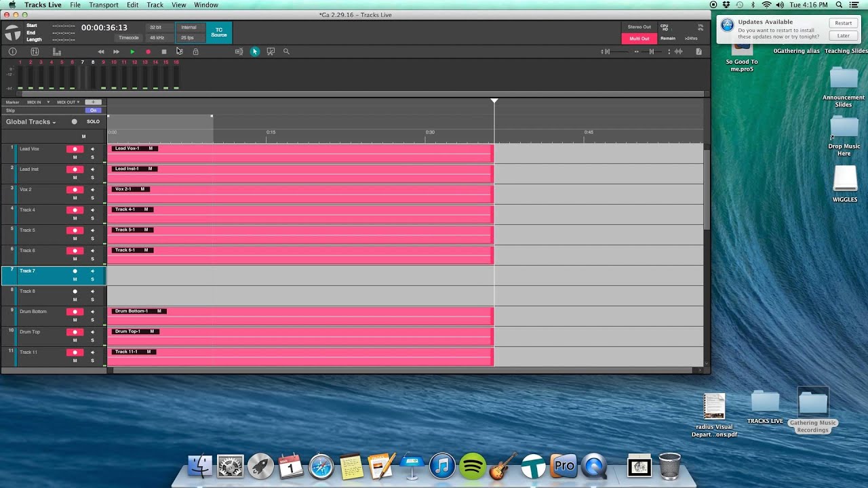Open the Edit menu
Image resolution: width=868 pixels, height=488 pixels.
(133, 5)
